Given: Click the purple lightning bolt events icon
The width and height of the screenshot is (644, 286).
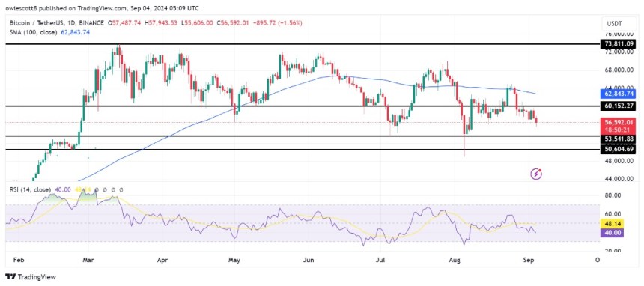Looking at the screenshot, I should [536, 174].
